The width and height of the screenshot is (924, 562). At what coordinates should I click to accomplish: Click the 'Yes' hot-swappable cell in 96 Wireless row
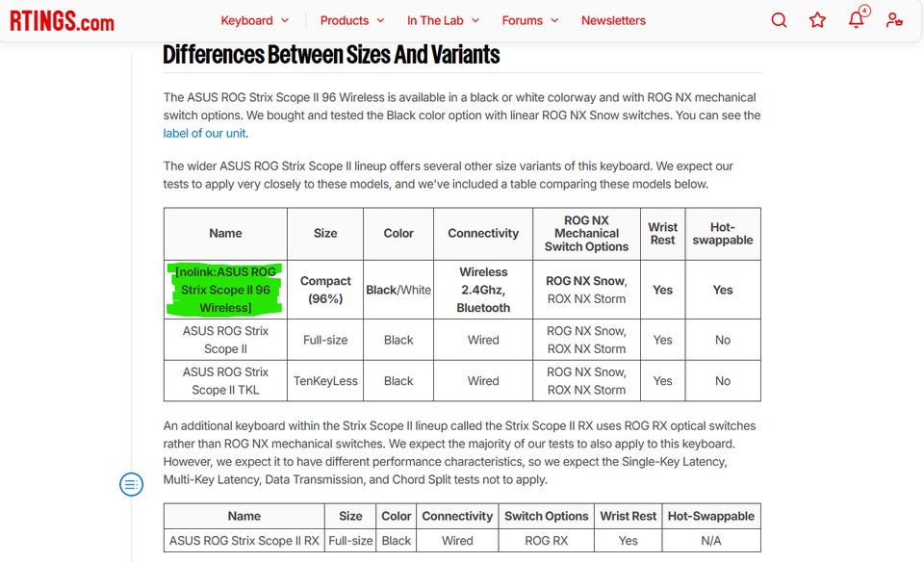click(x=723, y=290)
